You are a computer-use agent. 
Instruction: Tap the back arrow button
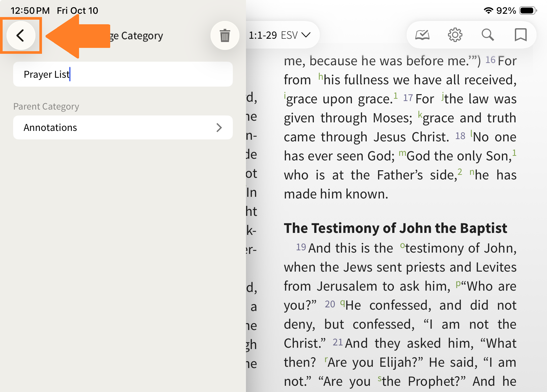click(x=21, y=35)
